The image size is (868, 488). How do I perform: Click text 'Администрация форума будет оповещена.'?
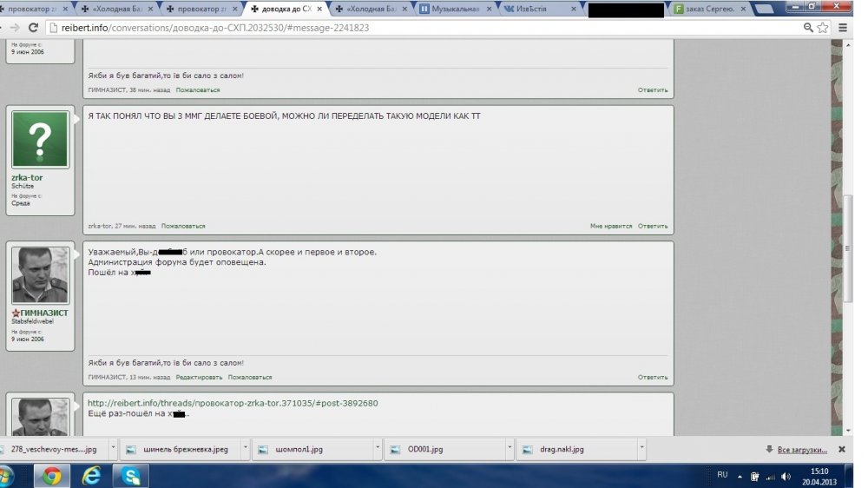(x=176, y=262)
